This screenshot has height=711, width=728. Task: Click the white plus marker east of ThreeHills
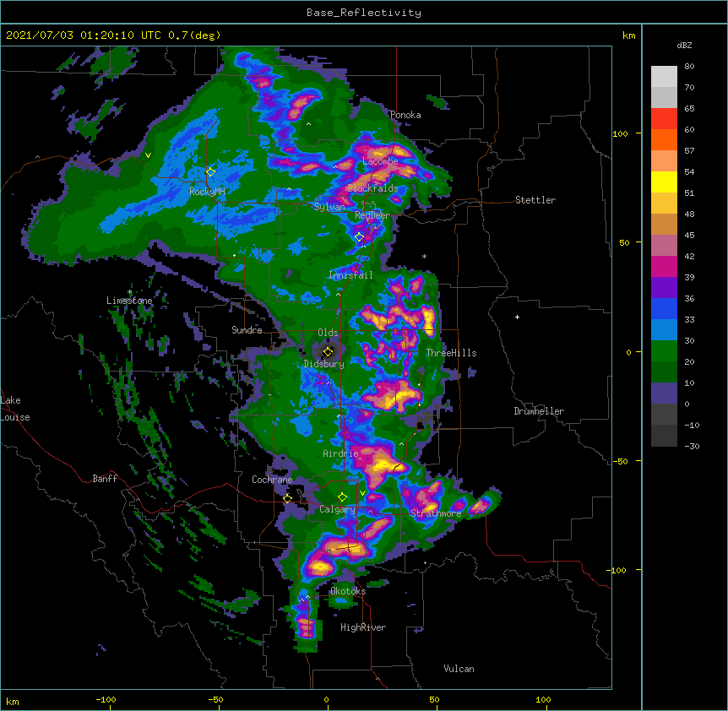point(517,317)
